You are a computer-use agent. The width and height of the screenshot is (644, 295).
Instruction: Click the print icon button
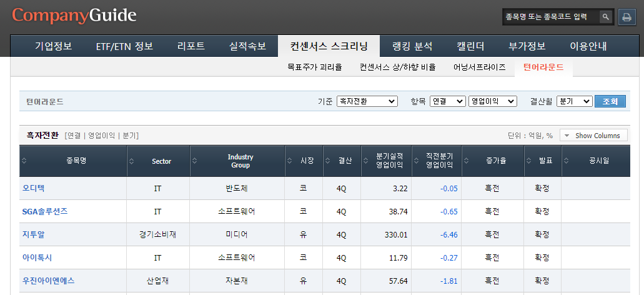[627, 17]
